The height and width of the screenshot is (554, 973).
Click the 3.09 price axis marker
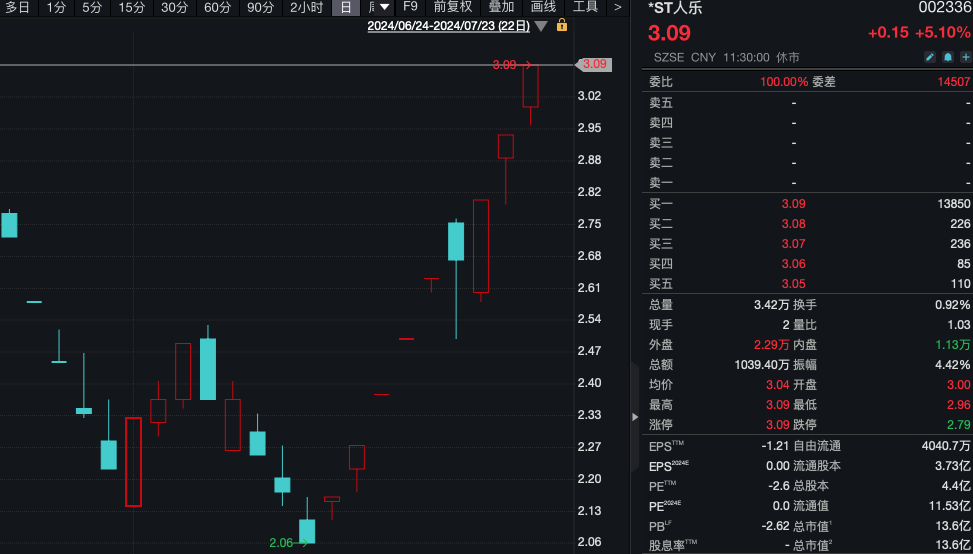(x=594, y=64)
